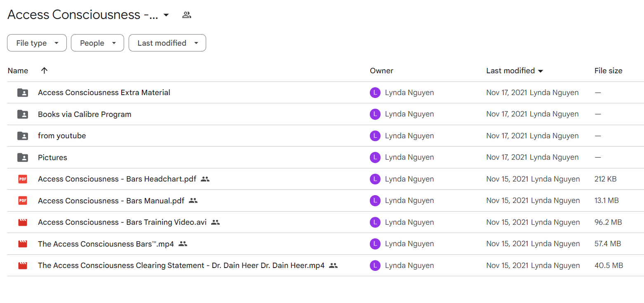644x303 pixels.
Task: Click shared icon next to Bars Training Video.avi
Action: (215, 222)
